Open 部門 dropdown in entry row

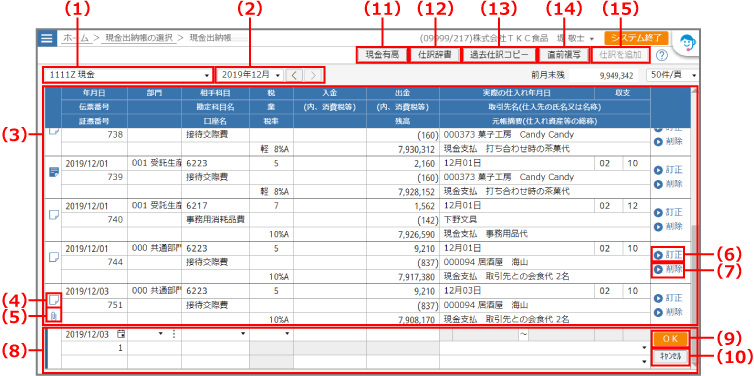pyautogui.click(x=161, y=334)
